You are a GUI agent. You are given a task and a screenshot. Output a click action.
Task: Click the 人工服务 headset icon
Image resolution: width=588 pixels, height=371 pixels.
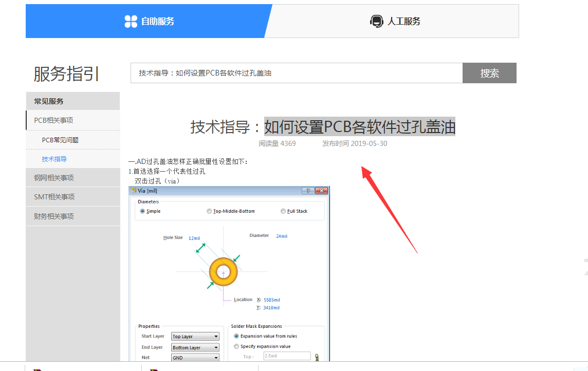[377, 21]
